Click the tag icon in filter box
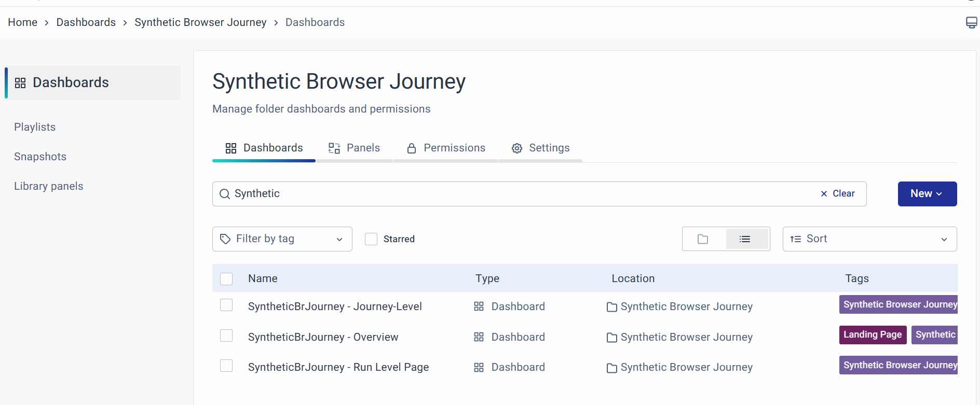This screenshot has height=405, width=980. pyautogui.click(x=225, y=239)
